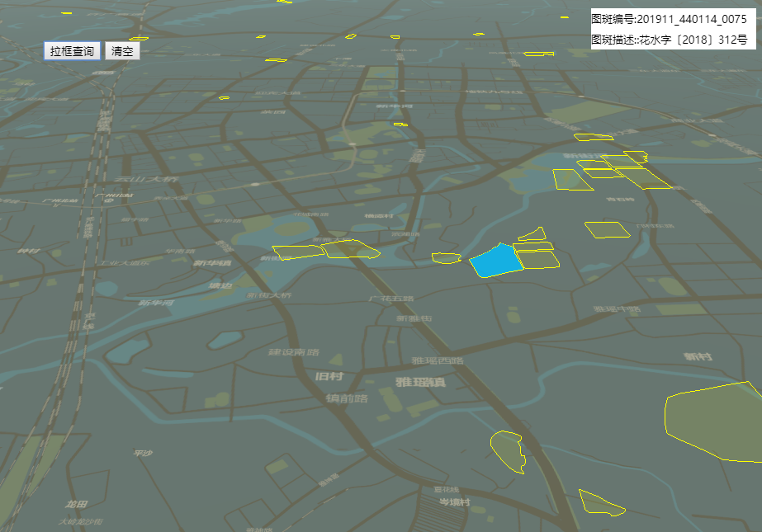Click the 新华河 river label
The image size is (762, 532).
click(156, 303)
